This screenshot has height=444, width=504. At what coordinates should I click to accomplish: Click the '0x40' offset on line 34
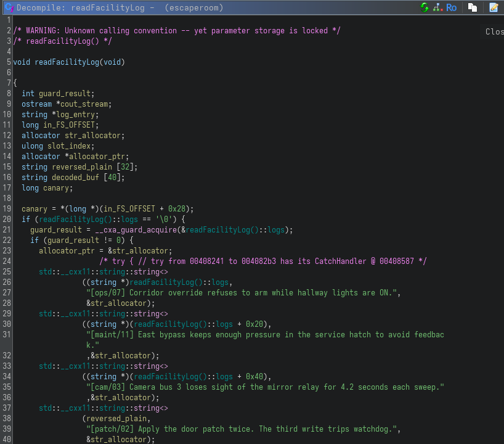click(254, 377)
